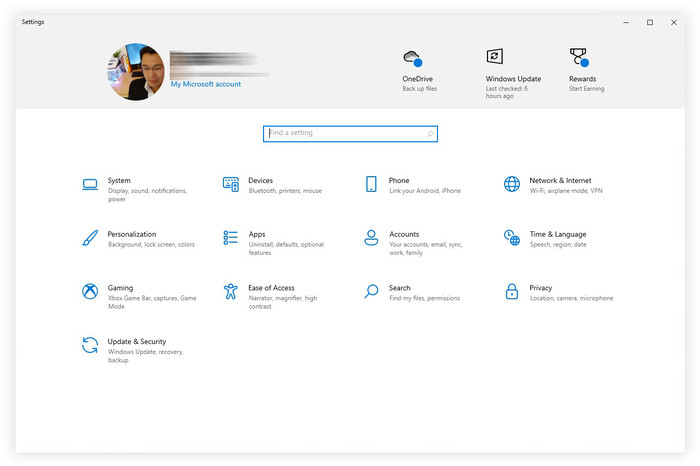Open the Gaming Xbox icon

tap(90, 292)
